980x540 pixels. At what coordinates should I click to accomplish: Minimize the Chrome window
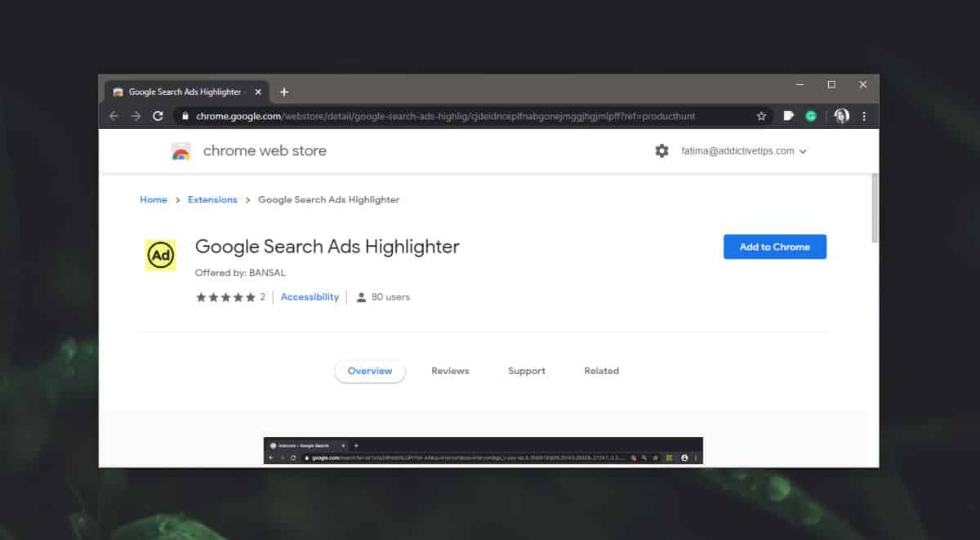[x=800, y=84]
